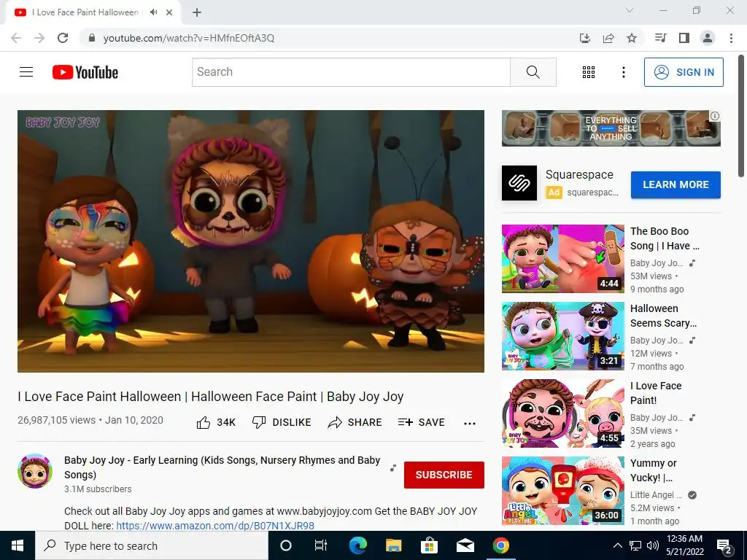Image resolution: width=747 pixels, height=560 pixels.
Task: Open a new tab
Action: click(197, 12)
